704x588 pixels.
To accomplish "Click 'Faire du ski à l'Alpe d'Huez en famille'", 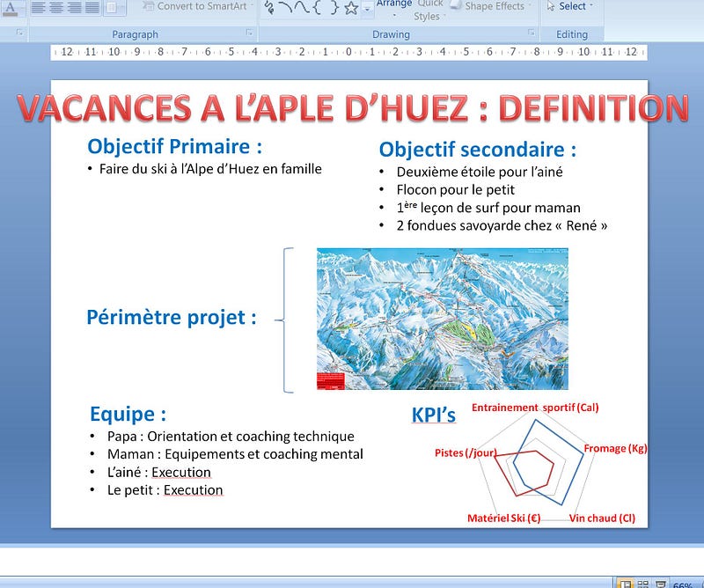I will 210,169.
